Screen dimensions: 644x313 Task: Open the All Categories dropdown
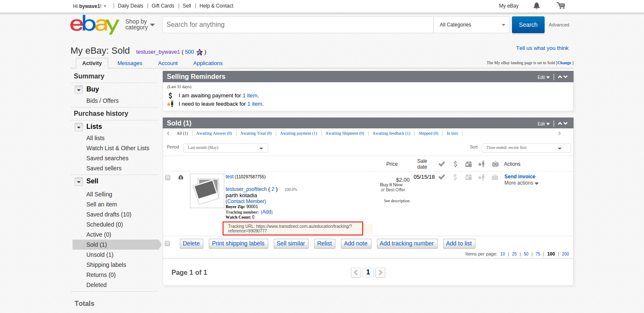coord(472,25)
